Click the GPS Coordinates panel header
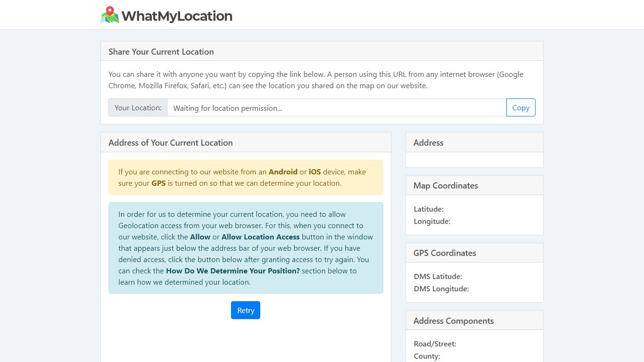The width and height of the screenshot is (644, 362). [474, 253]
